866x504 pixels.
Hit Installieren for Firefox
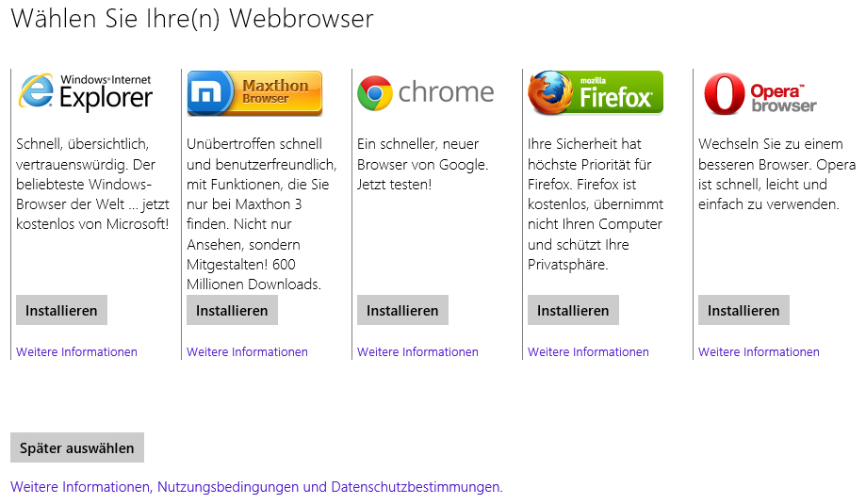point(573,310)
